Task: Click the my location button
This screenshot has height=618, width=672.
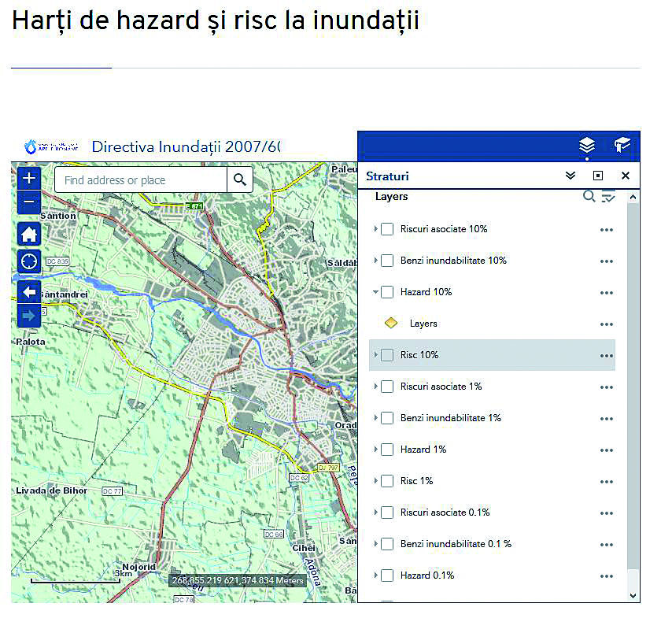Action: 29,261
